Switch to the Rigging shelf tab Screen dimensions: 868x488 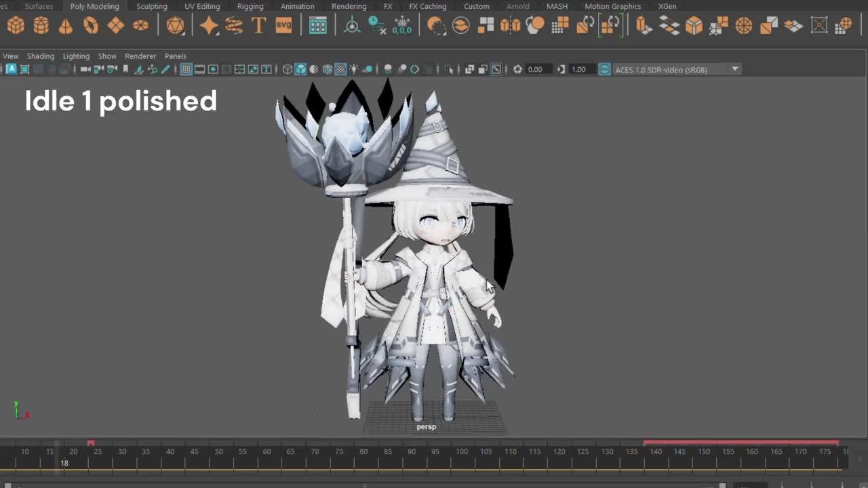tap(250, 6)
